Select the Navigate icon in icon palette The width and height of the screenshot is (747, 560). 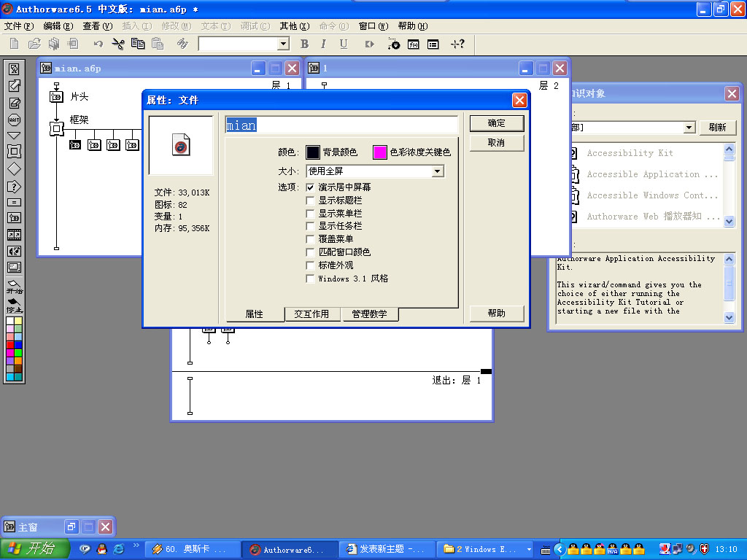pyautogui.click(x=15, y=135)
